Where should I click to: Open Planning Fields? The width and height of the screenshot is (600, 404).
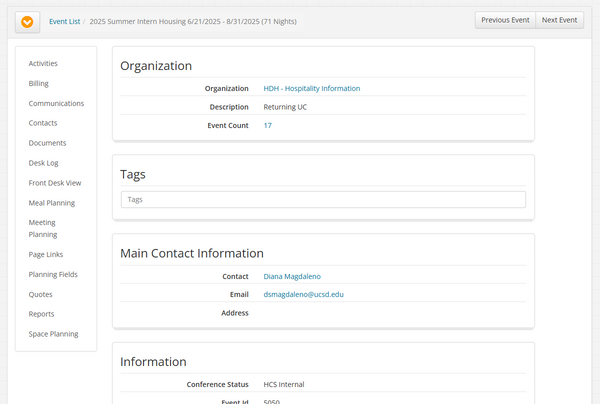pyautogui.click(x=53, y=274)
